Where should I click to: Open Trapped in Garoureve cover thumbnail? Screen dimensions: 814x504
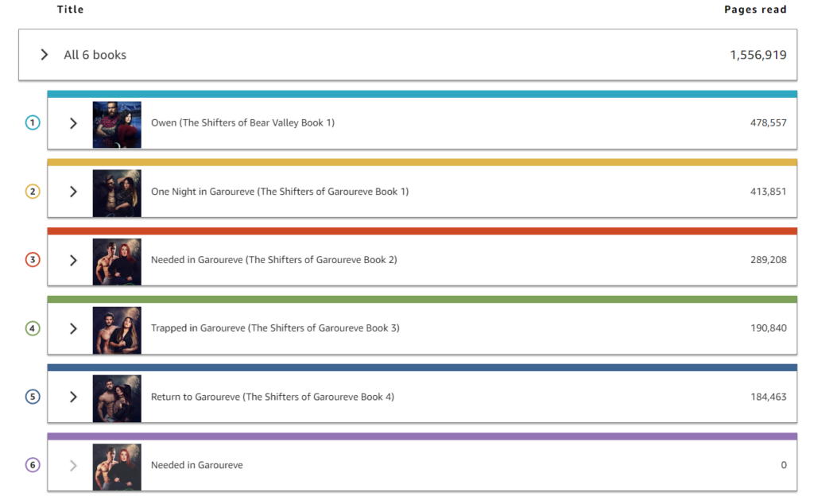click(117, 330)
